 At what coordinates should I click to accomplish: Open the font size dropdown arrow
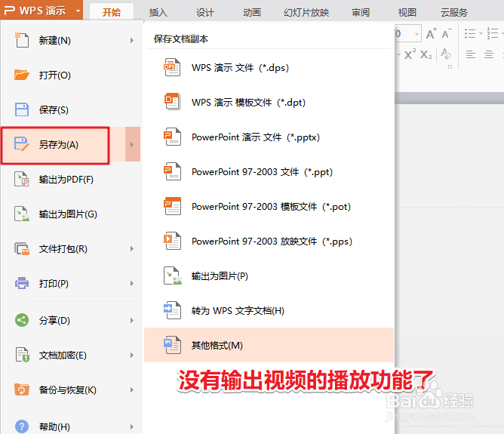(416, 34)
